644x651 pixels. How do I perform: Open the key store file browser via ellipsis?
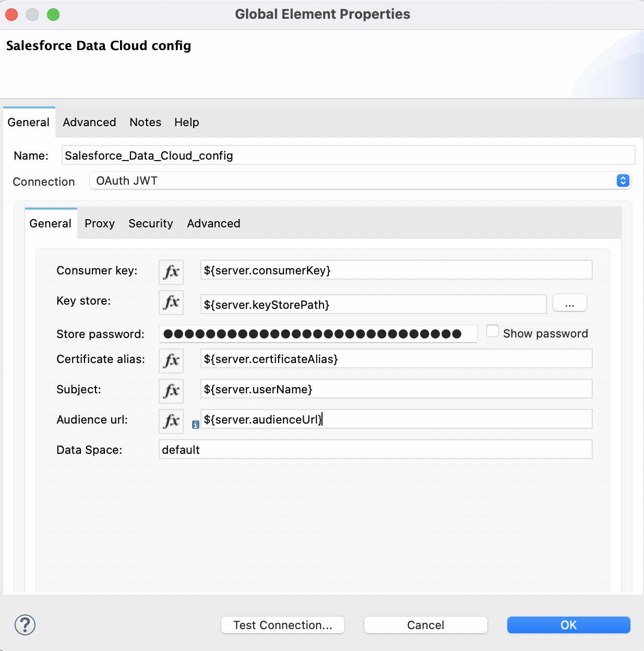(x=569, y=303)
